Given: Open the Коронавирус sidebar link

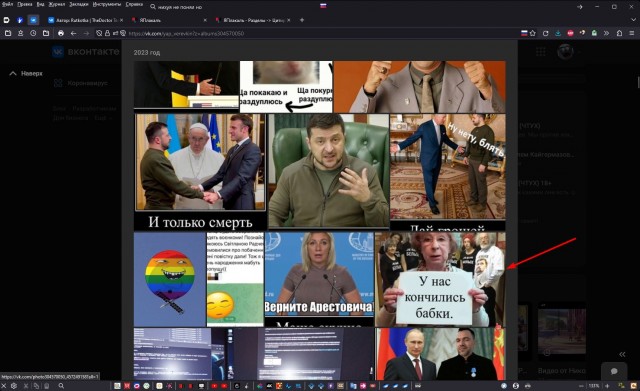Looking at the screenshot, I should [x=81, y=83].
